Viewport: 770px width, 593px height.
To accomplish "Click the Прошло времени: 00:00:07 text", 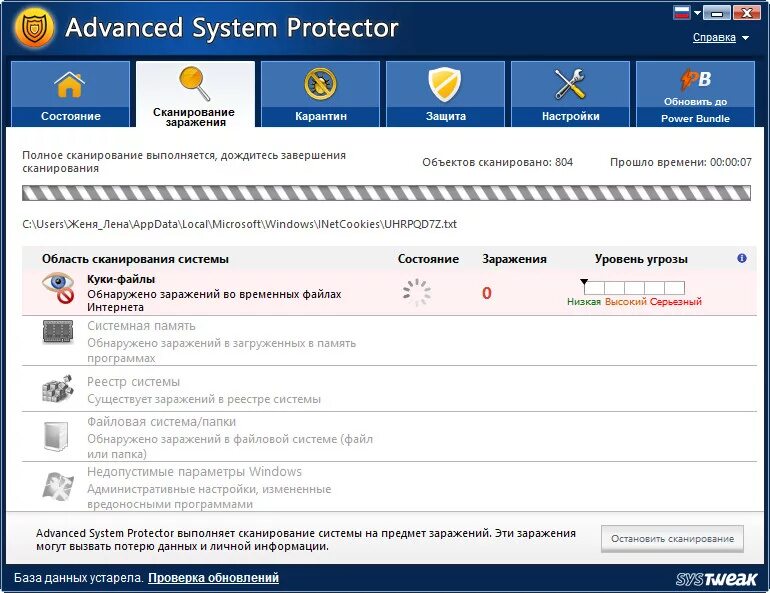I will pos(681,162).
